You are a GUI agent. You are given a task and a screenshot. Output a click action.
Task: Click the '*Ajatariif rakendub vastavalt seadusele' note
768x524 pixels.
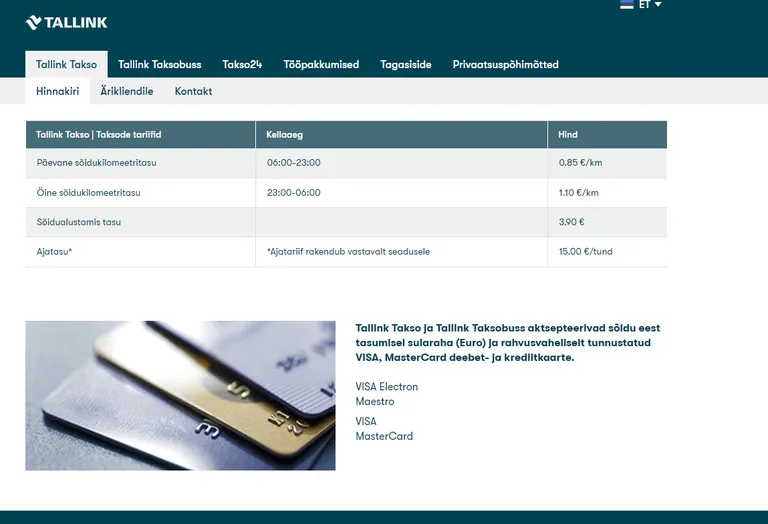348,252
